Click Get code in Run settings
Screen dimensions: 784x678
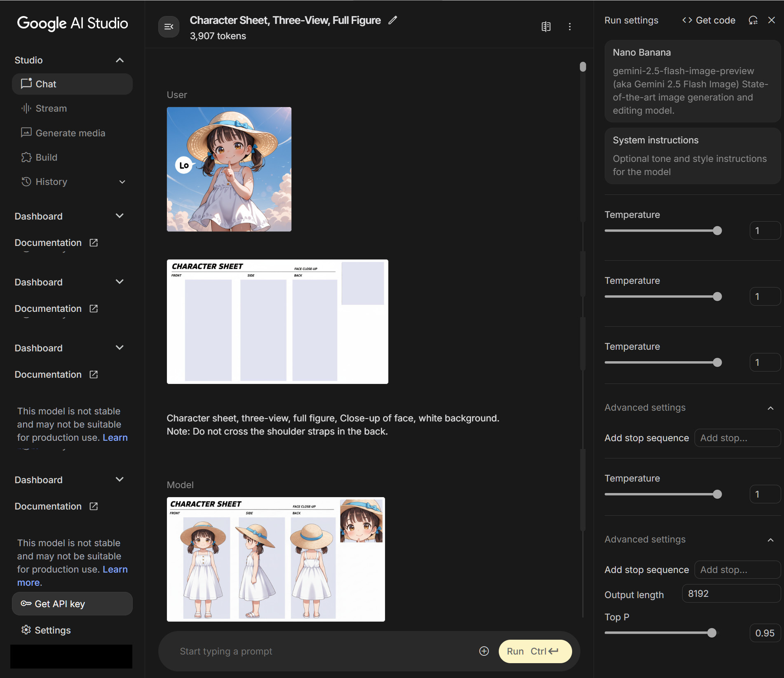click(x=709, y=20)
